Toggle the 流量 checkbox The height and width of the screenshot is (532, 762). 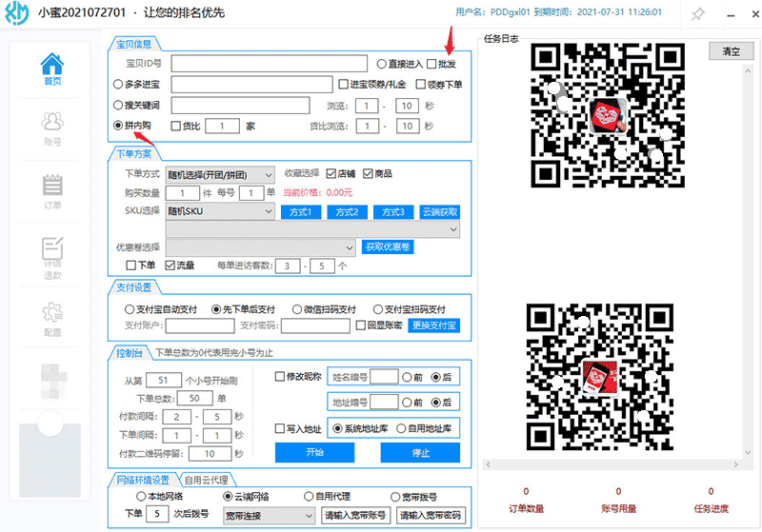(170, 266)
